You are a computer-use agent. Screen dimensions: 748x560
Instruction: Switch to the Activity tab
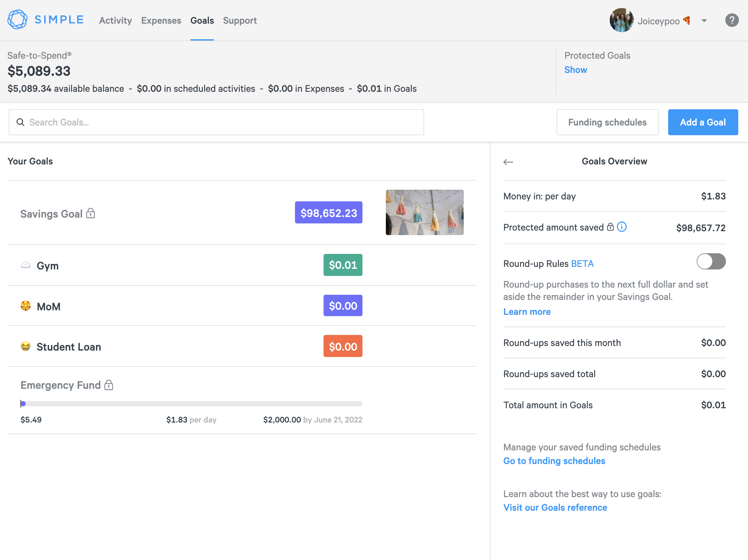115,21
